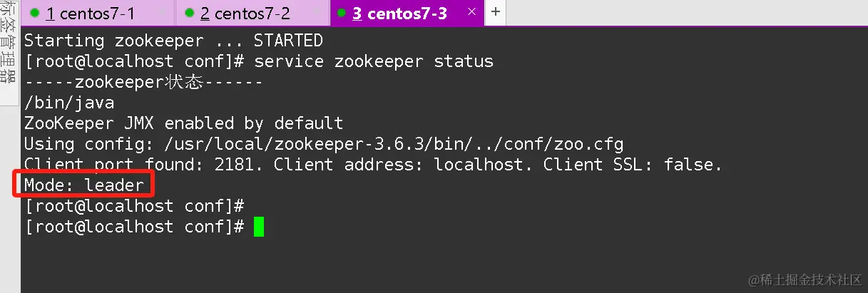
Task: Click the service zookeeper status command
Action: pyautogui.click(x=374, y=61)
